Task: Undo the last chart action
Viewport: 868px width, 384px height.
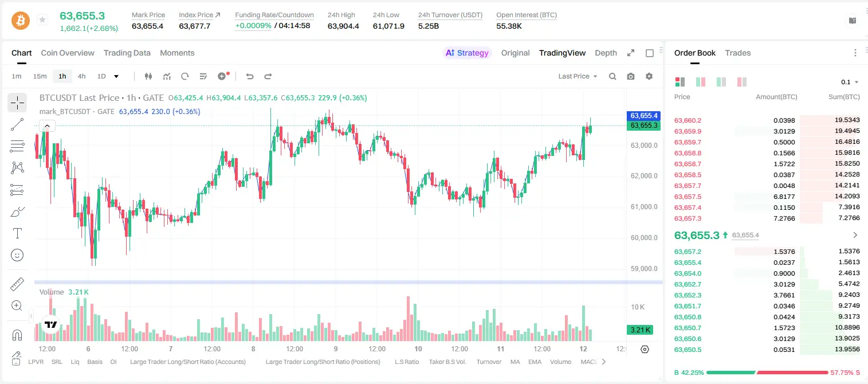Action: [x=250, y=76]
